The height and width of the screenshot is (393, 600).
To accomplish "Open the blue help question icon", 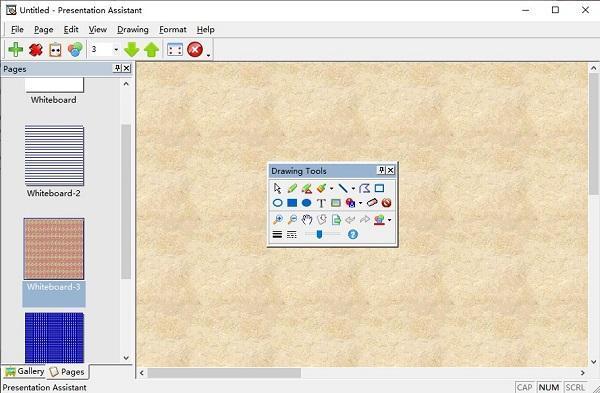I will [353, 234].
